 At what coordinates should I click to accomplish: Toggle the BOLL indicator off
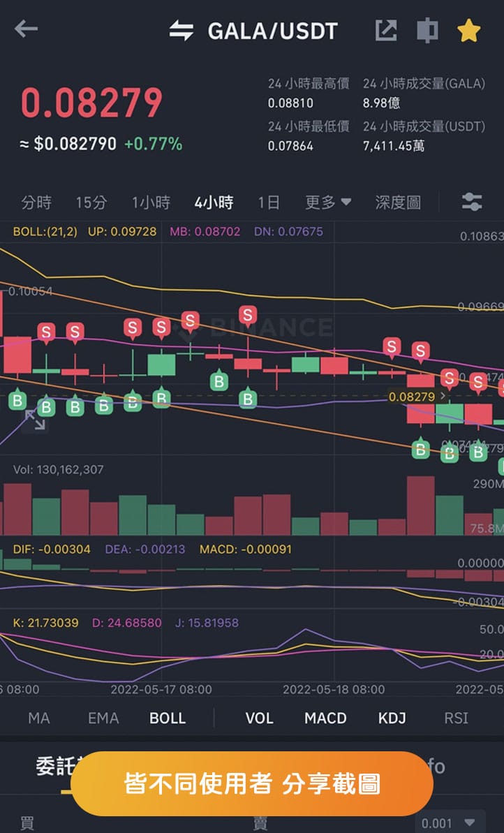[168, 718]
